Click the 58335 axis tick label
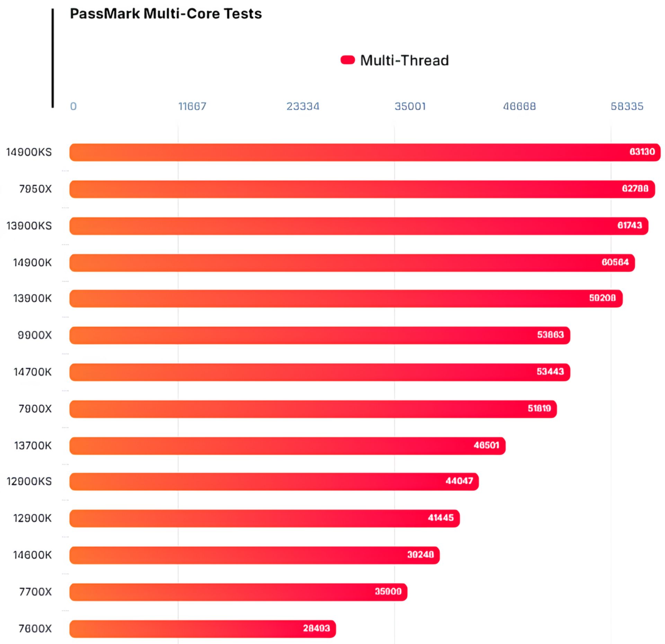Screen dimensions: 665x644 [x=627, y=106]
